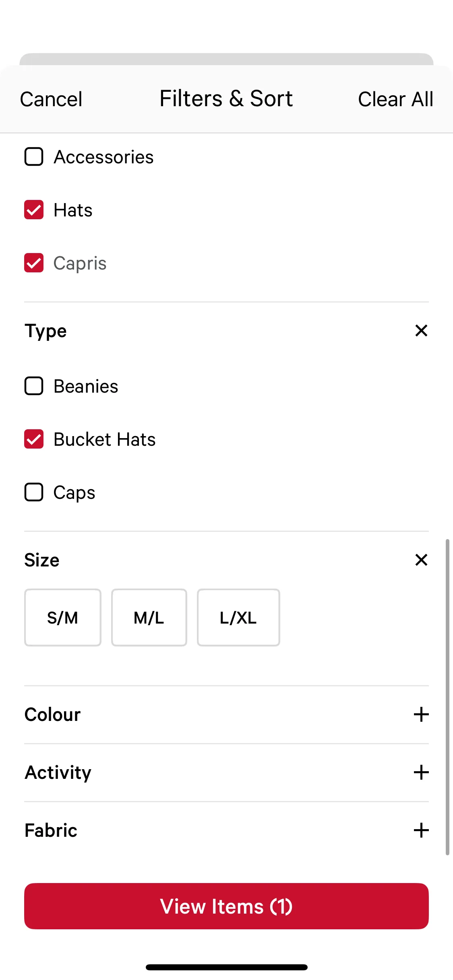Select size S/M

pyautogui.click(x=63, y=618)
